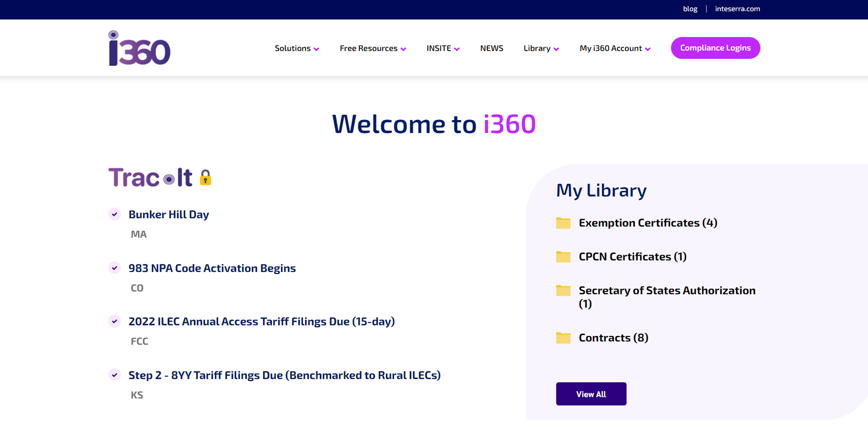Open the CPCN Certificates folder icon

point(563,257)
